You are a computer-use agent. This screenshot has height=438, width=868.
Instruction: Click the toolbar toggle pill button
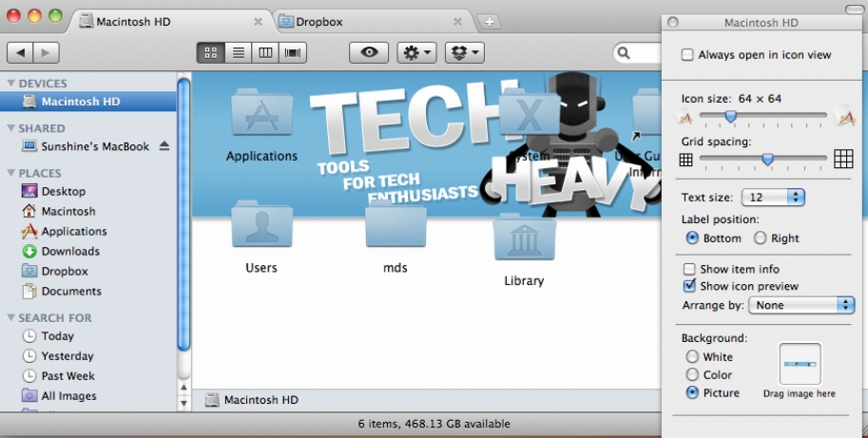[x=857, y=9]
